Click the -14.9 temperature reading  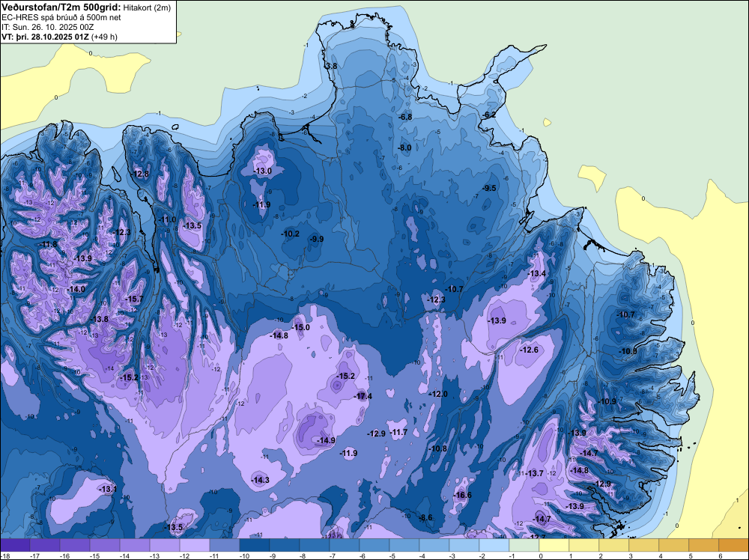(x=327, y=441)
